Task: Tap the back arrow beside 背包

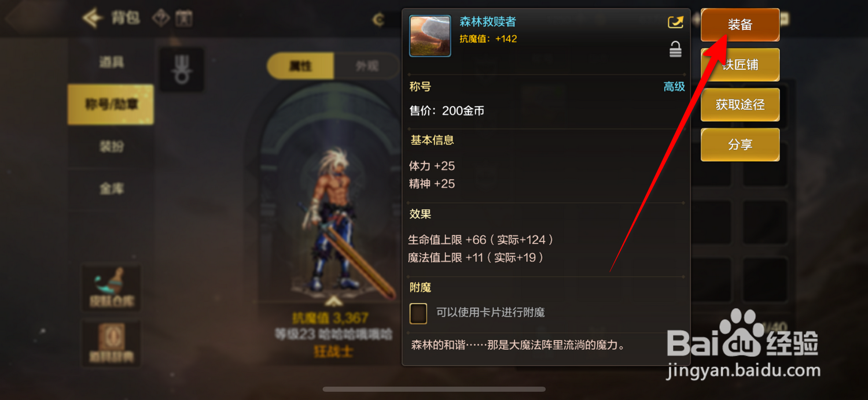Action: 93,18
